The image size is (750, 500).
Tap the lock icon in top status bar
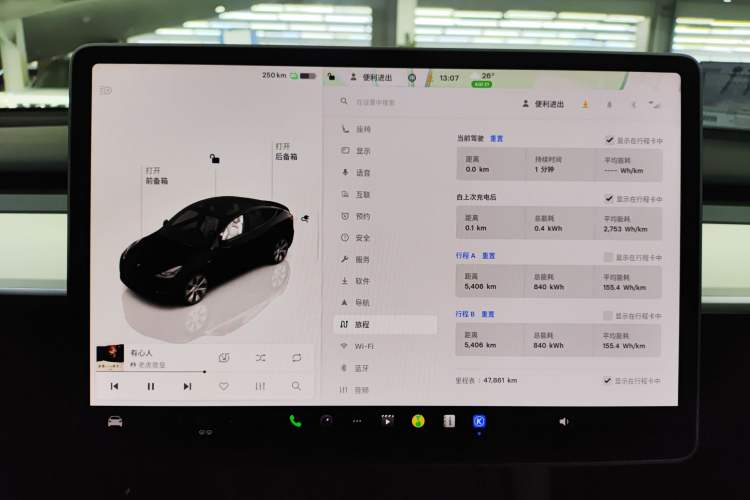coord(331,76)
